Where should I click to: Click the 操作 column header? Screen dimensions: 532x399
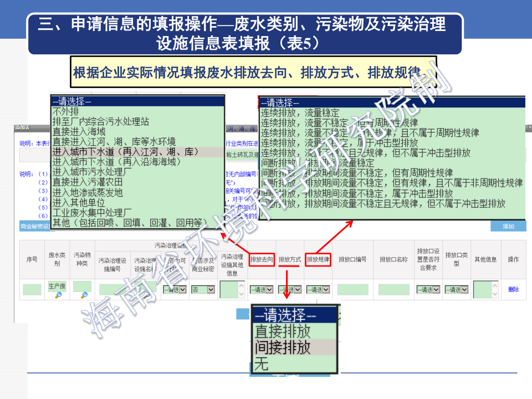tap(513, 259)
